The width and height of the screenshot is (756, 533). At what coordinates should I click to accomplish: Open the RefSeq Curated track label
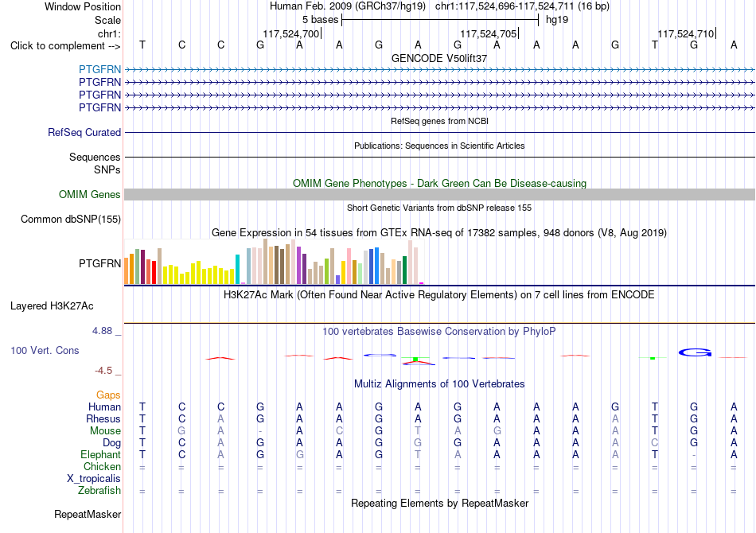84,132
